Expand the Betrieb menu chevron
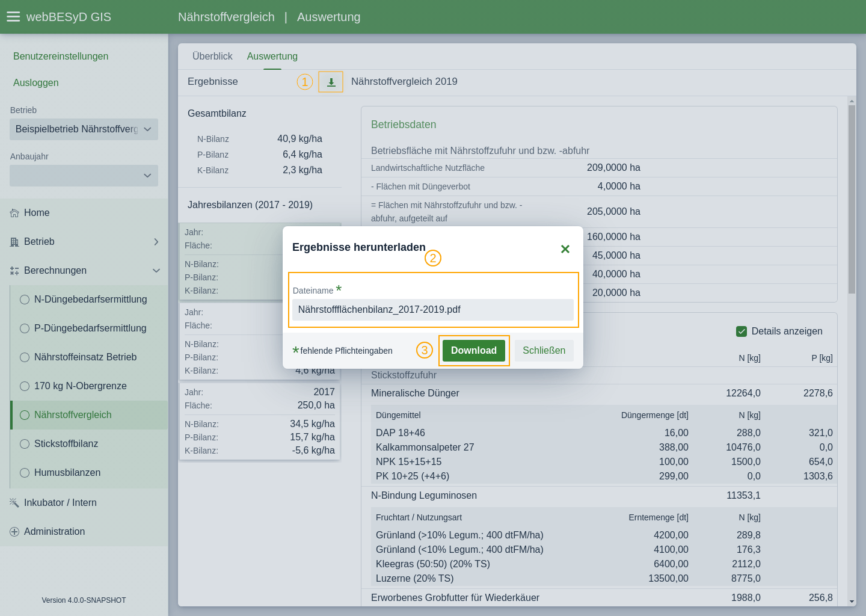Image resolution: width=866 pixels, height=616 pixels. pyautogui.click(x=156, y=242)
